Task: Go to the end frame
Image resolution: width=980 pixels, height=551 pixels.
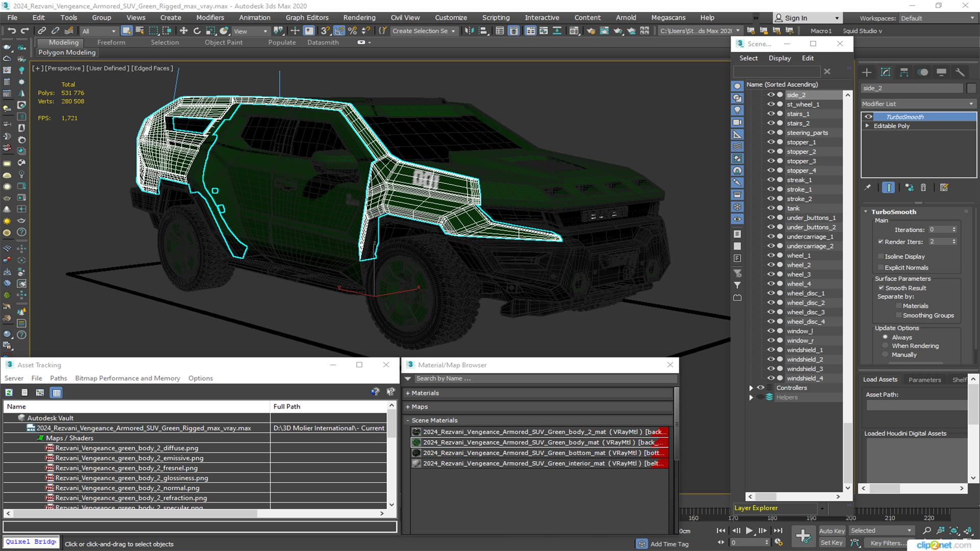Action: click(x=778, y=531)
